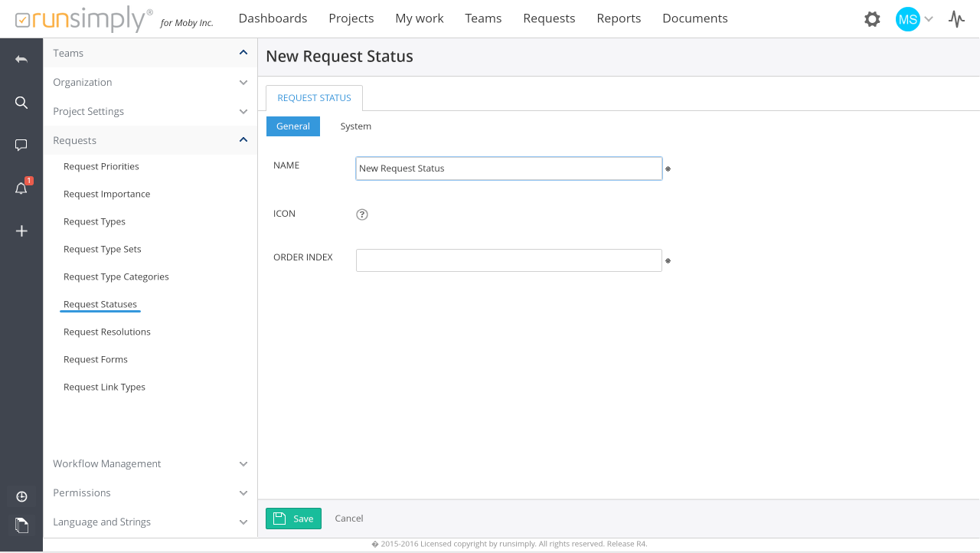
Task: Open the chat messages icon
Action: tap(21, 145)
